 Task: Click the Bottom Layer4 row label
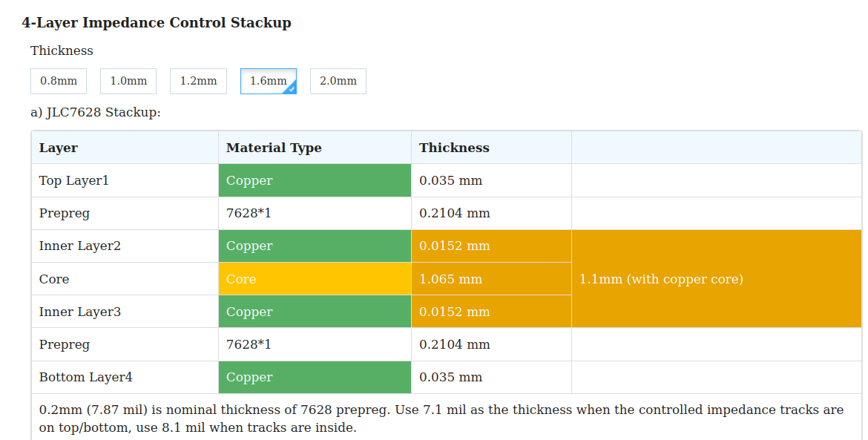[86, 377]
